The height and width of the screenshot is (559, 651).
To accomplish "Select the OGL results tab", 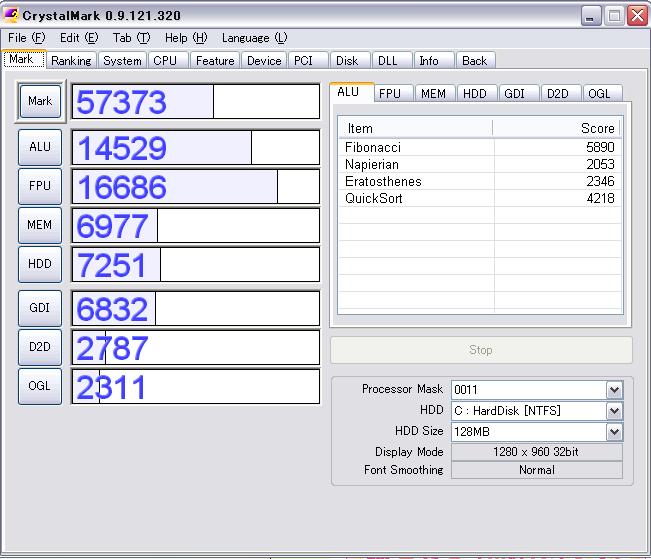I will 602,93.
